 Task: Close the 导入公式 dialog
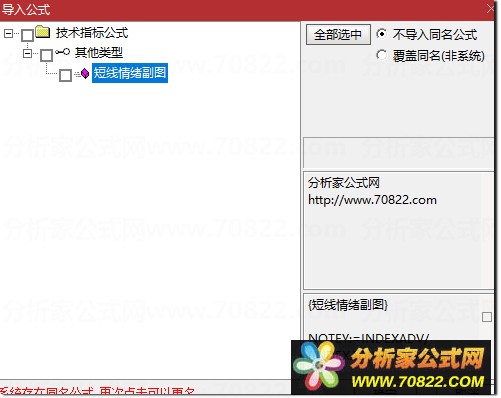coord(491,9)
